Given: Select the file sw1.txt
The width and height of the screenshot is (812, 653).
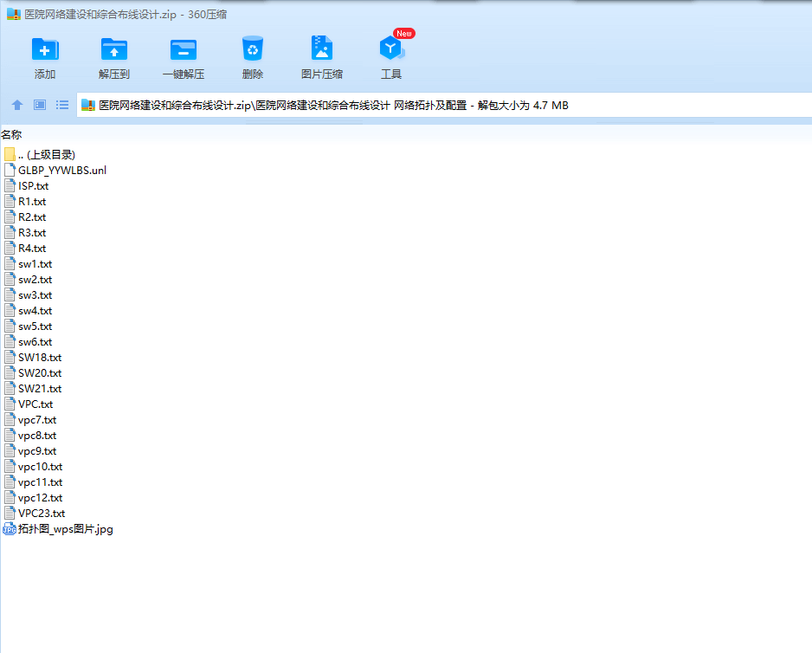Looking at the screenshot, I should click(28, 264).
